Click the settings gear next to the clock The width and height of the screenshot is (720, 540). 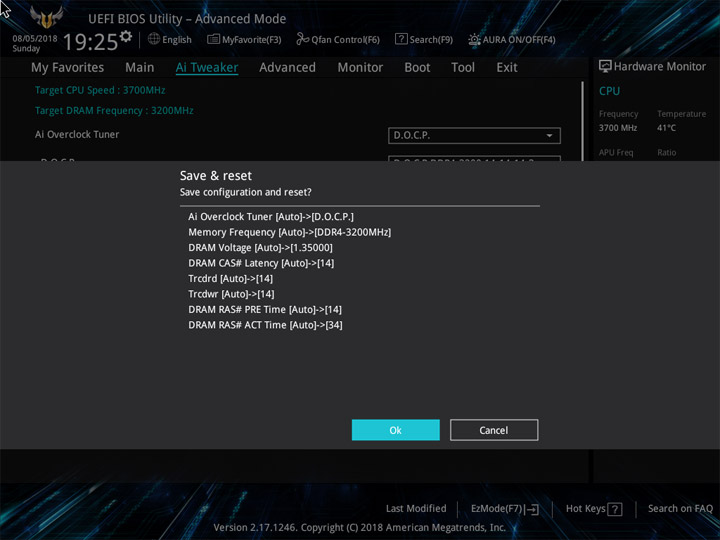point(126,36)
